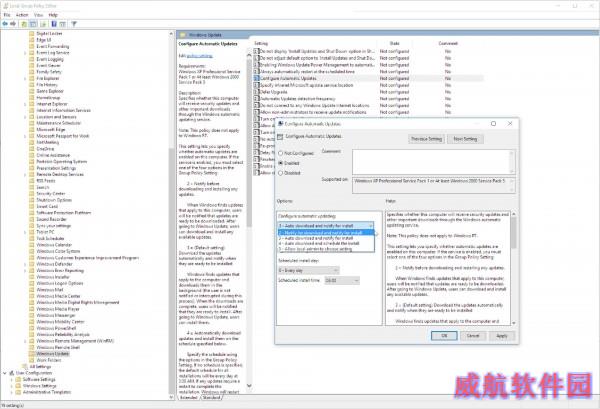Screen dimensions: 600x409
Task: Choose option 2 Notify for download and install
Action: click(326, 233)
